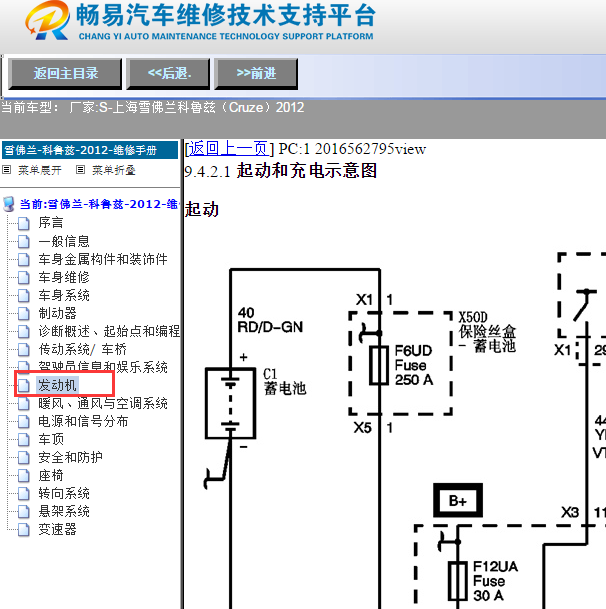Select the root node 当前:雪佛兰-科鲁兹-2012
The width and height of the screenshot is (606, 609).
point(99,204)
